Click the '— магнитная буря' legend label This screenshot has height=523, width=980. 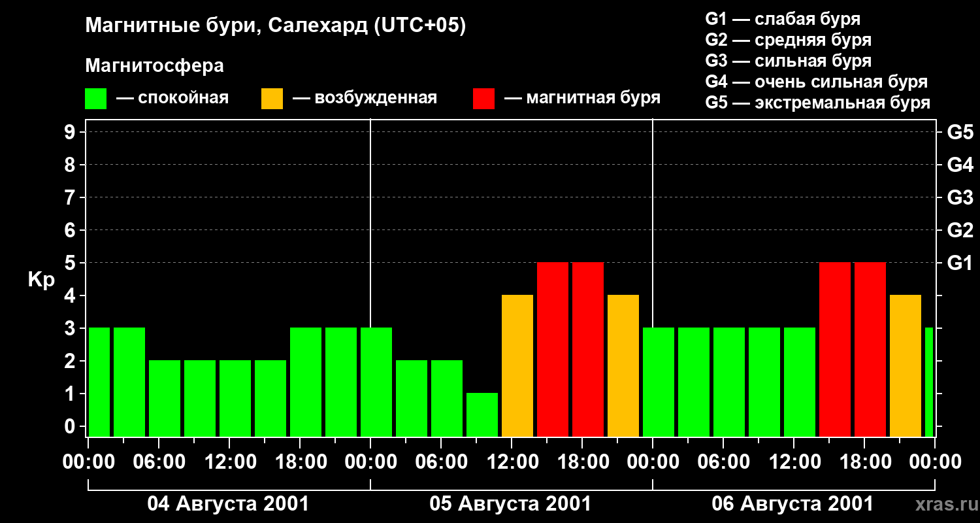(x=582, y=98)
